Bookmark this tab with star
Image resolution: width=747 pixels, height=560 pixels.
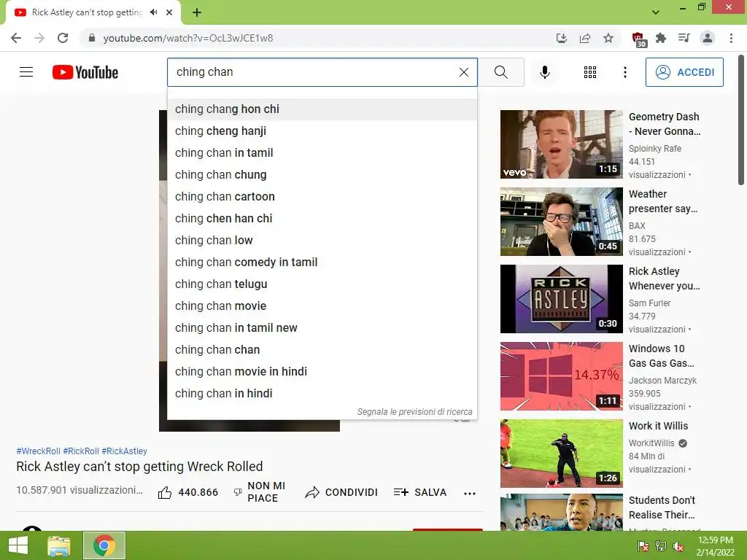608,38
